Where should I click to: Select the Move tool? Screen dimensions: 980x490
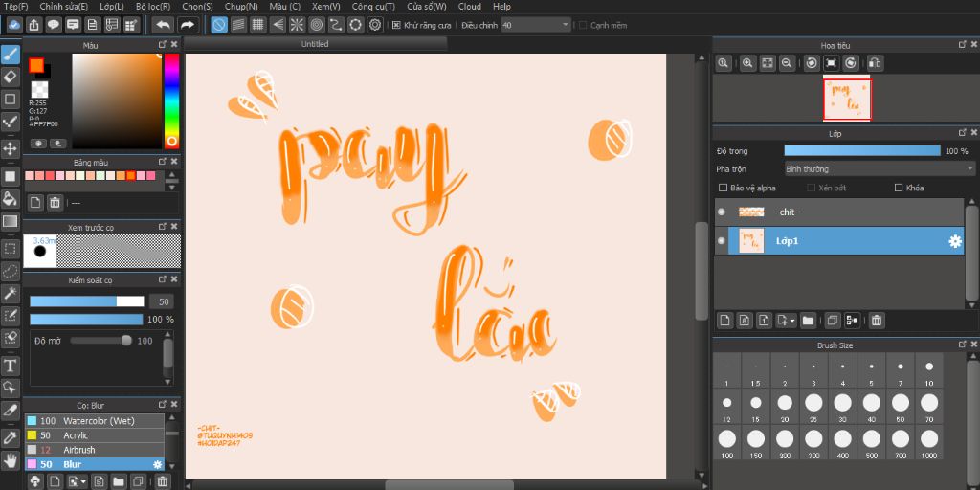point(10,148)
